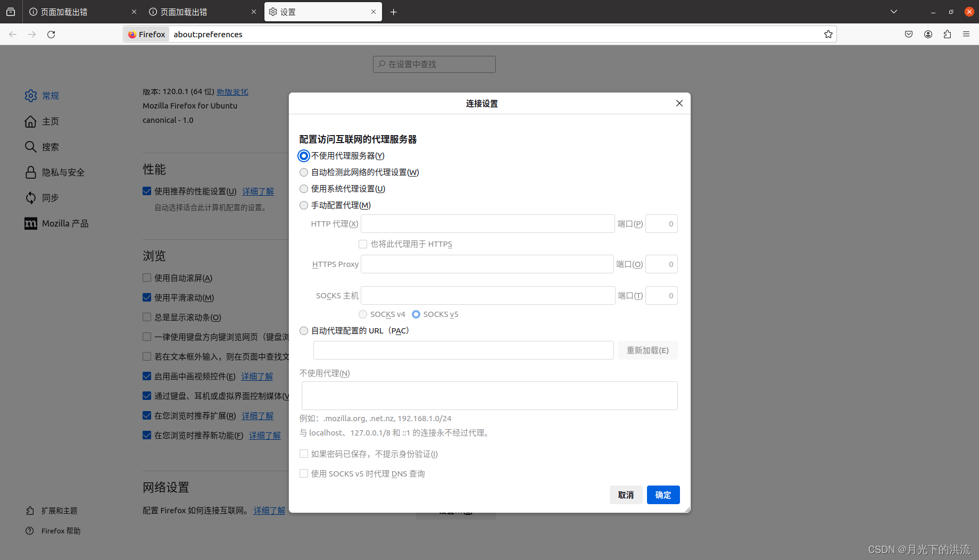Open the Mozilla 产品 section

click(65, 223)
